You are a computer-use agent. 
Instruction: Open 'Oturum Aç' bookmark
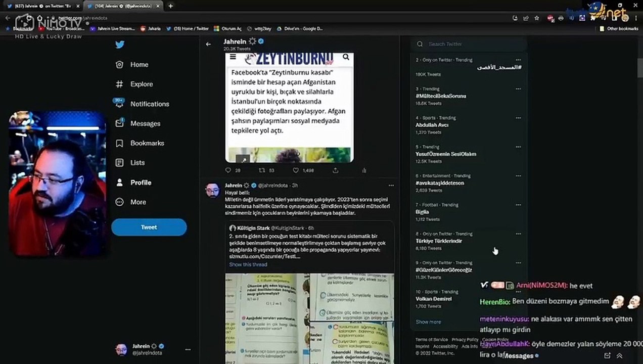(x=228, y=29)
